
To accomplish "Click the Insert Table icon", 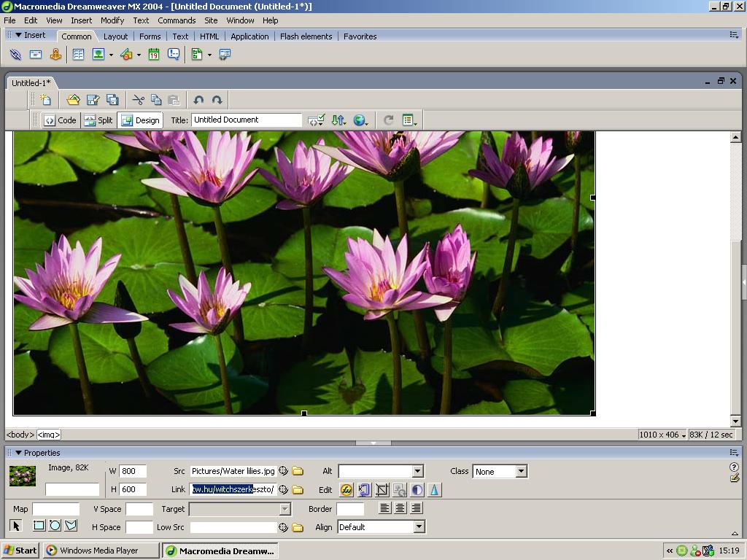I will [x=78, y=55].
